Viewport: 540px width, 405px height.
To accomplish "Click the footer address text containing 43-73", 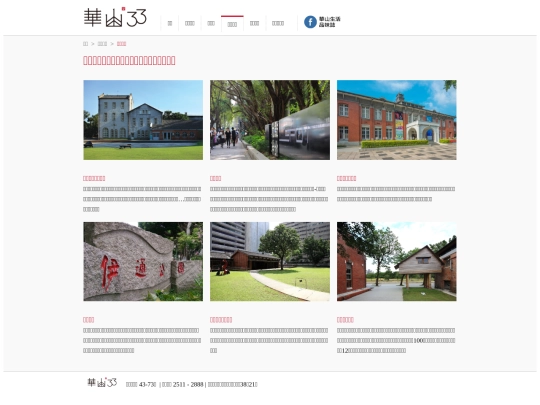I will (x=141, y=385).
